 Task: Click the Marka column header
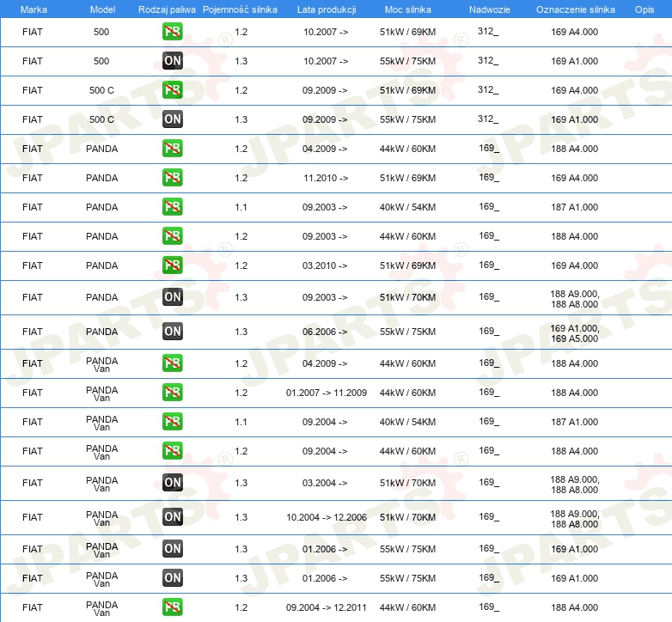(x=34, y=9)
